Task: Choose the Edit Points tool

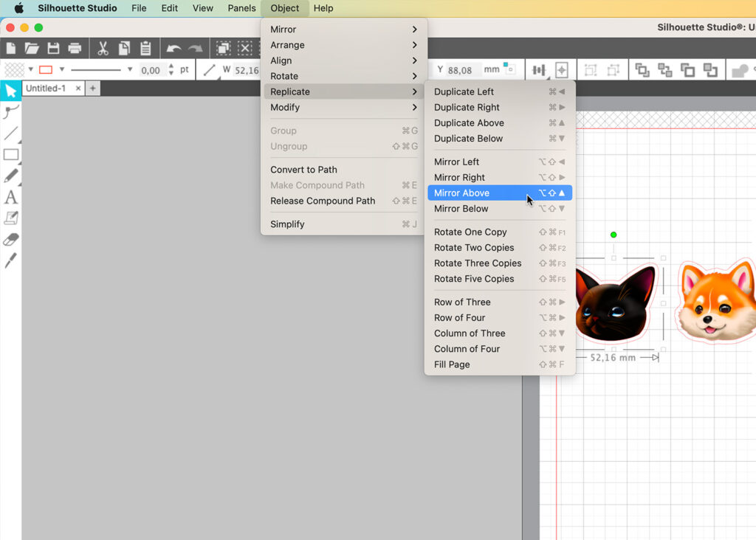Action: point(10,112)
